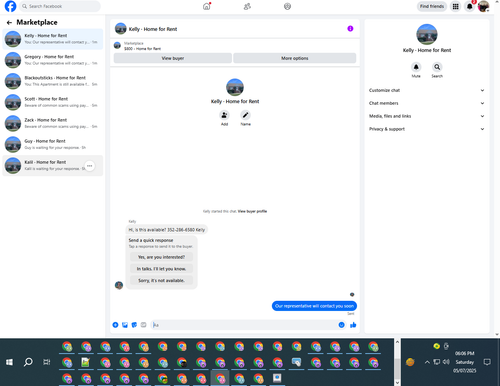Open Windows taskbar search
This screenshot has width=500, height=386.
click(28, 362)
